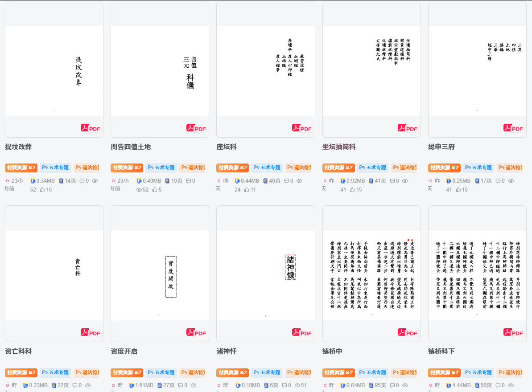The width and height of the screenshot is (532, 392).
Task: Open the 镇桥中 page thumbnail
Action: 371,274
